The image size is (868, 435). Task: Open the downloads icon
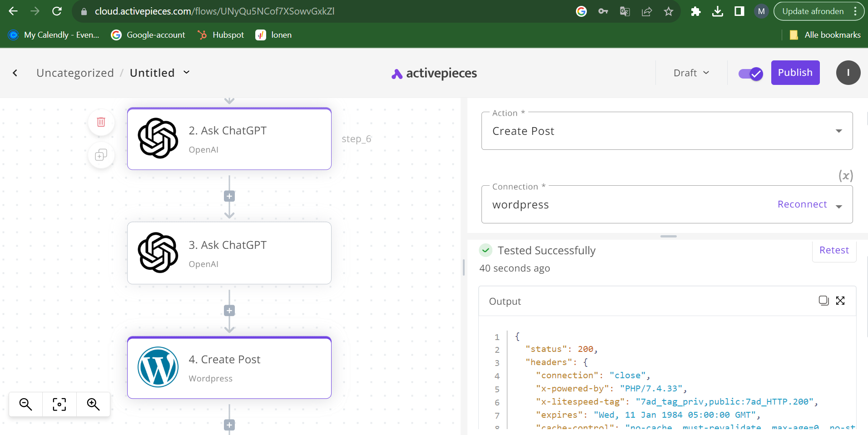pyautogui.click(x=718, y=11)
